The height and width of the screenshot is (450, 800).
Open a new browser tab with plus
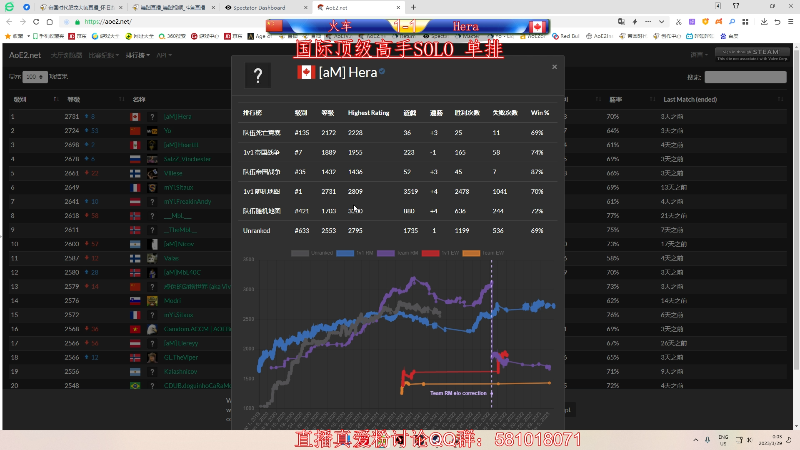pos(413,8)
